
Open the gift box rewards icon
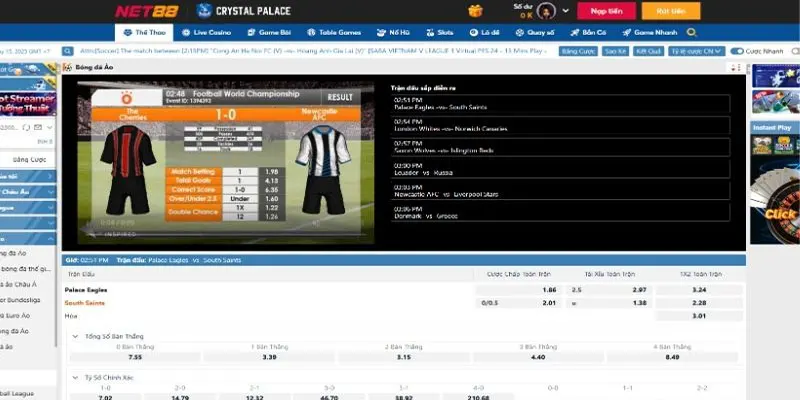tap(475, 11)
